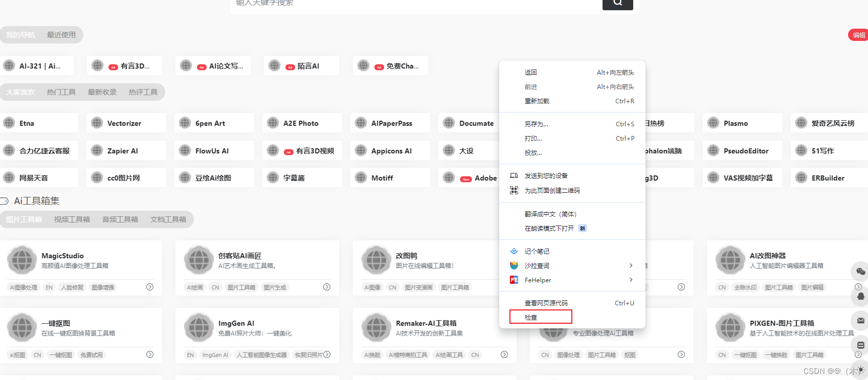Click the 人脸修复 tag on MagicStudio card
Image resolution: width=868 pixels, height=380 pixels.
(x=72, y=287)
